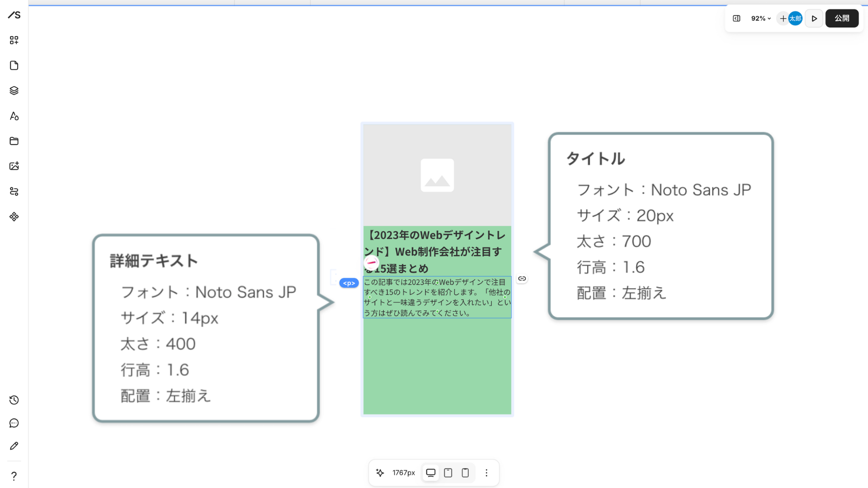Image resolution: width=868 pixels, height=488 pixels.
Task: Open 太郎's avatar
Action: [x=796, y=19]
